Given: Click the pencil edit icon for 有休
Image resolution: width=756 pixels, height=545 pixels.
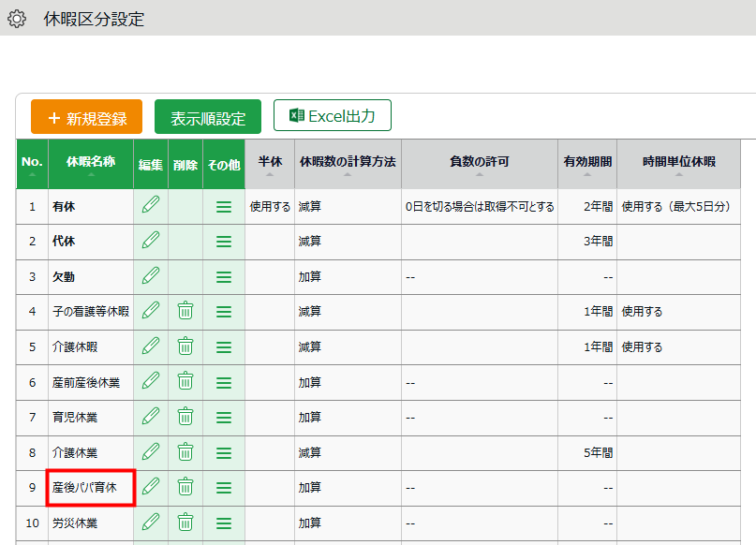Looking at the screenshot, I should point(150,206).
